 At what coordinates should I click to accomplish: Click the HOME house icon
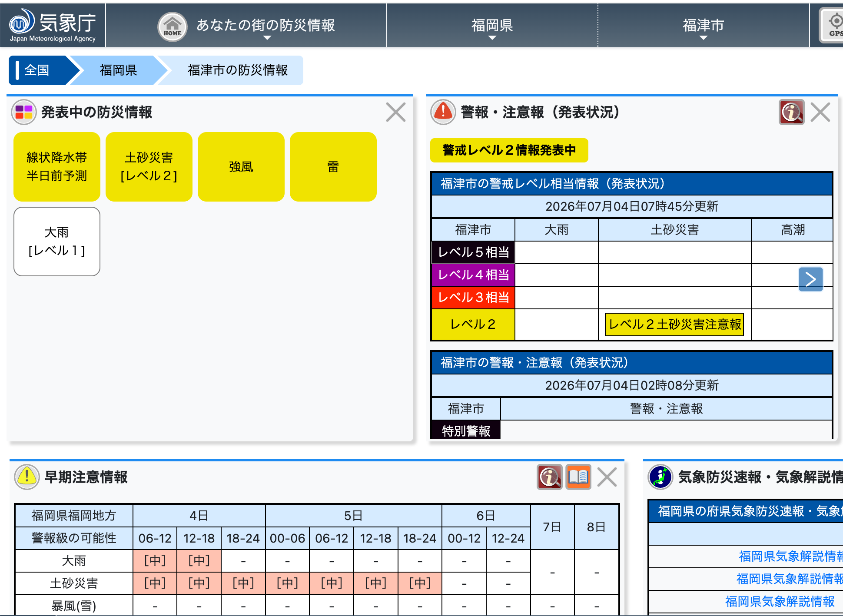tap(173, 26)
